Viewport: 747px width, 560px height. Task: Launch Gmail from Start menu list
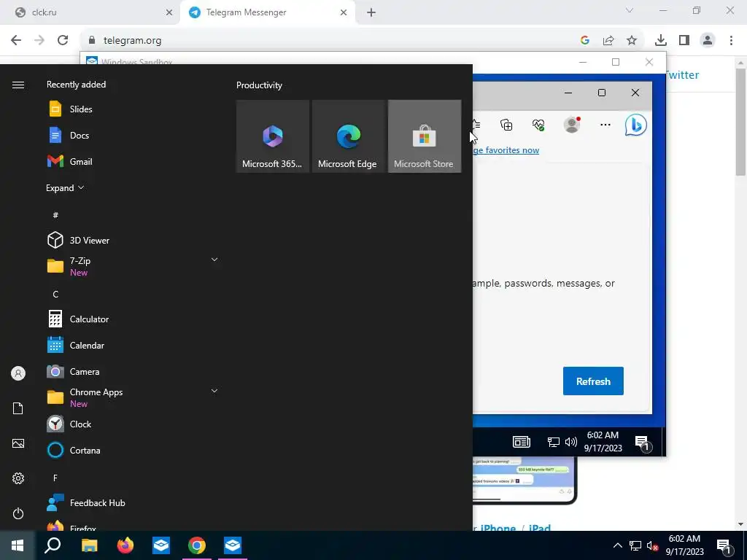[133, 161]
